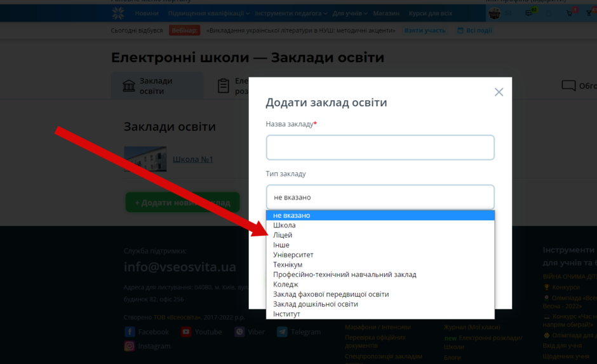Click the 'Вебінар:' red label
597x364 pixels.
coord(185,30)
